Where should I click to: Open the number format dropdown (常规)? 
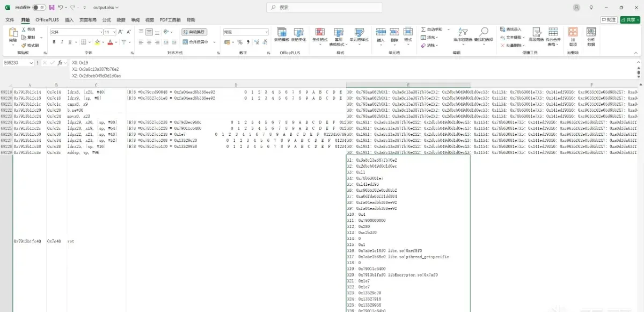click(266, 32)
